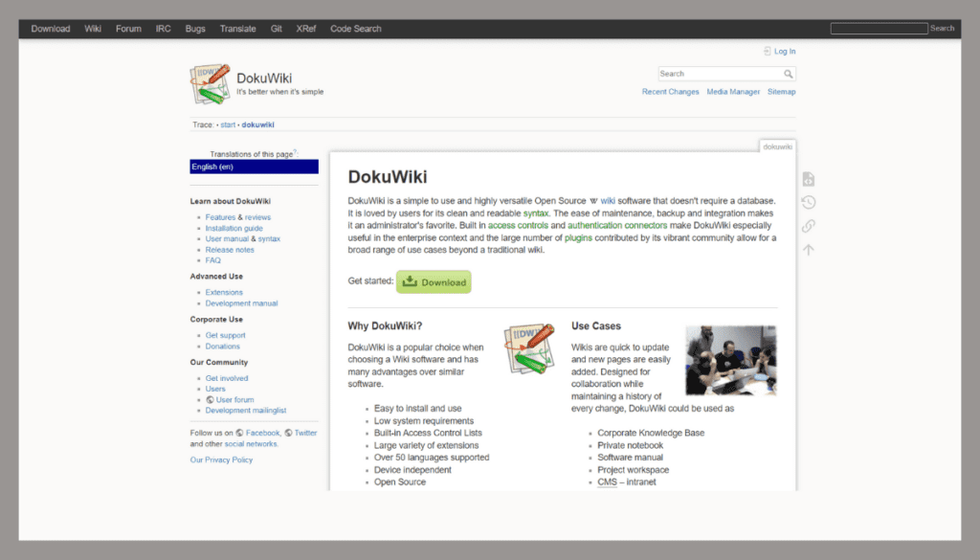Click the magnifier icon in the site search box
Viewport: 980px width, 560px height.
[x=789, y=74]
